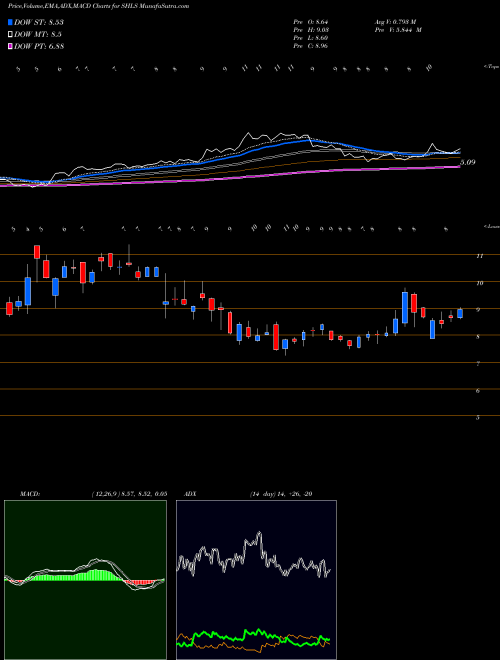Viewport: 500px width, 660px height.
Task: Click the tall blue candlestick near 9.6
Action: (x=405, y=307)
